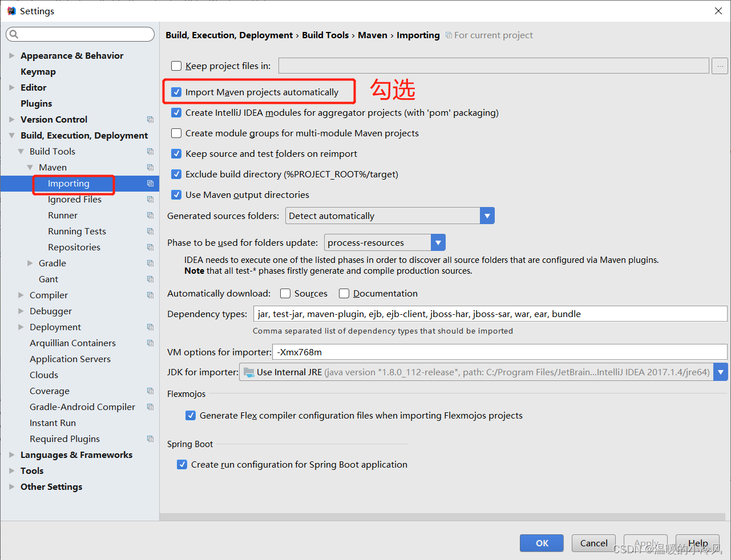The height and width of the screenshot is (560, 731).
Task: Open Application Servers settings
Action: [70, 359]
